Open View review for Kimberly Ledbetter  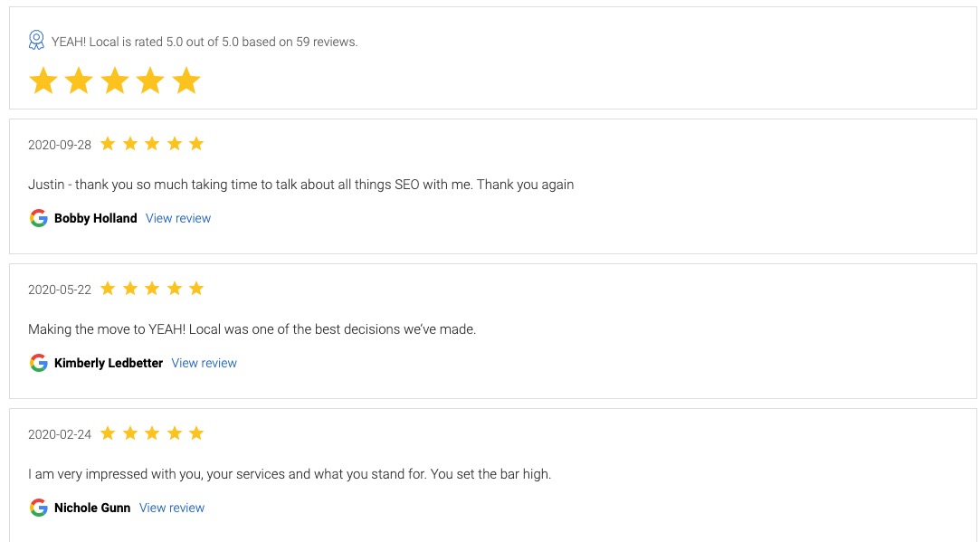[204, 363]
